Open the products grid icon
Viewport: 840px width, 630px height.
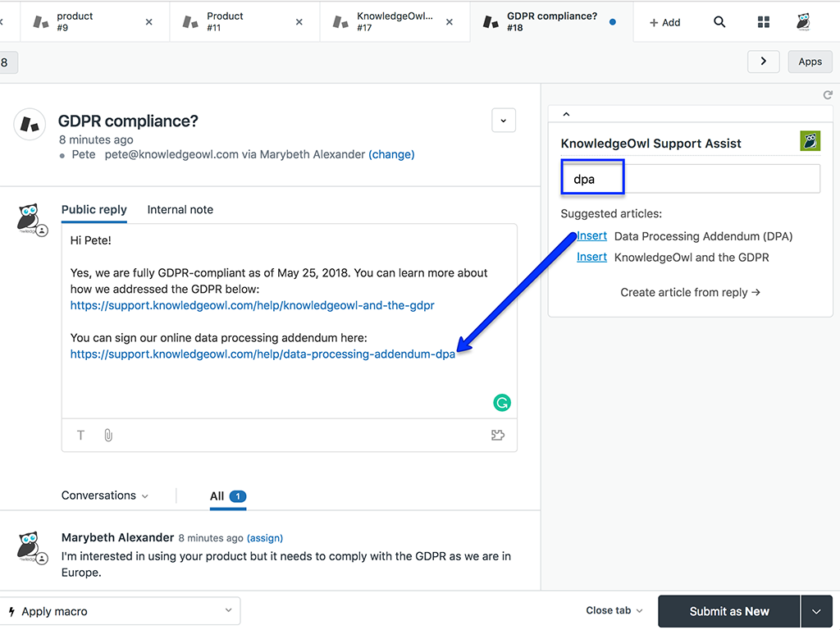point(764,22)
